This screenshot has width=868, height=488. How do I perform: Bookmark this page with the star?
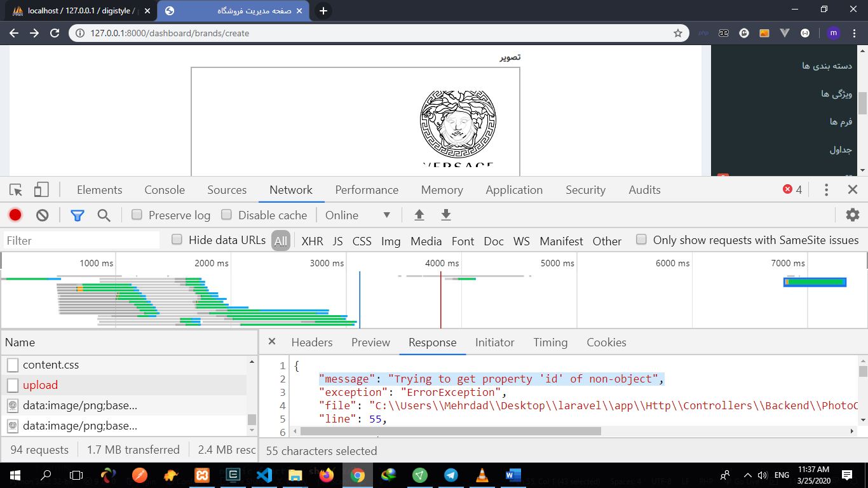click(x=678, y=33)
